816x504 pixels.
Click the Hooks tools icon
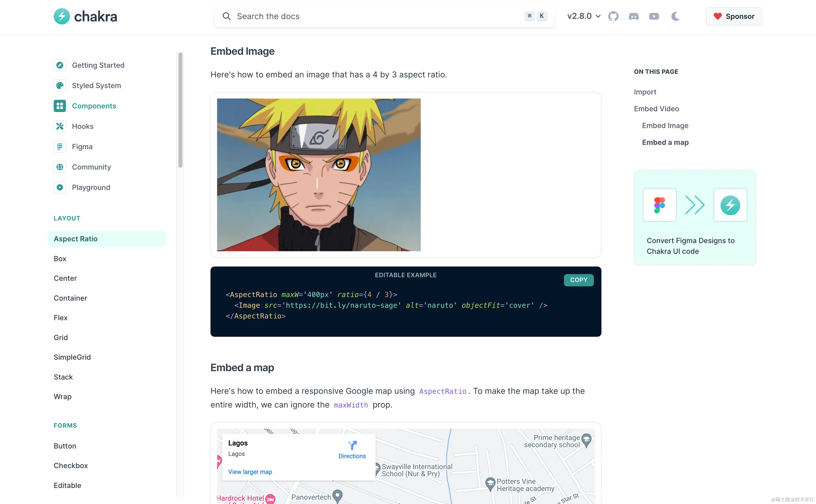(60, 126)
